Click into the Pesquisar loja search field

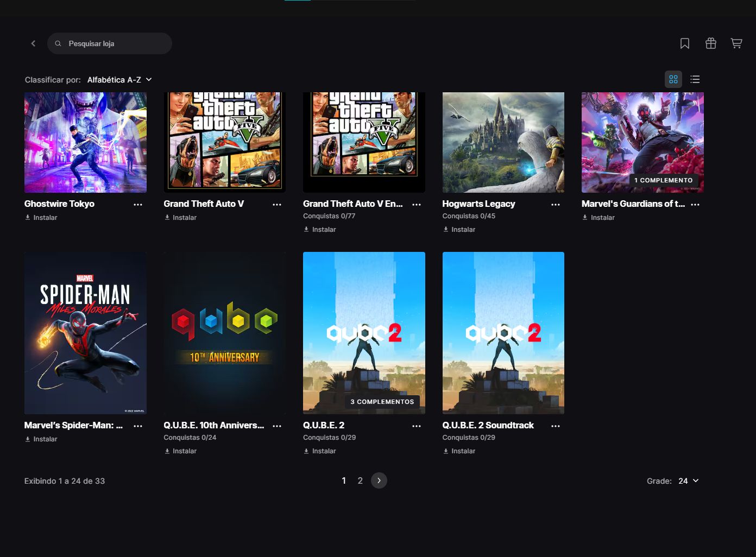pos(110,43)
